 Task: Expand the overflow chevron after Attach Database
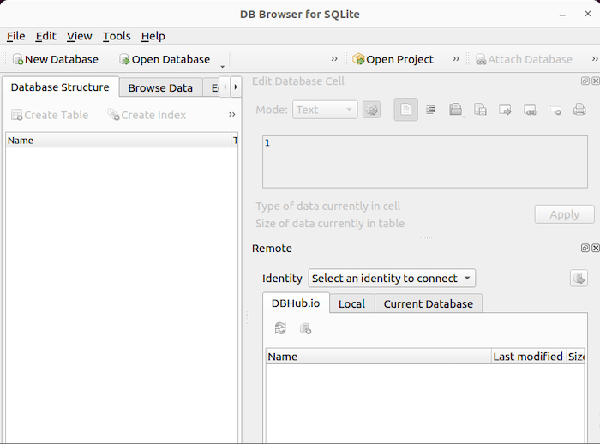(595, 59)
